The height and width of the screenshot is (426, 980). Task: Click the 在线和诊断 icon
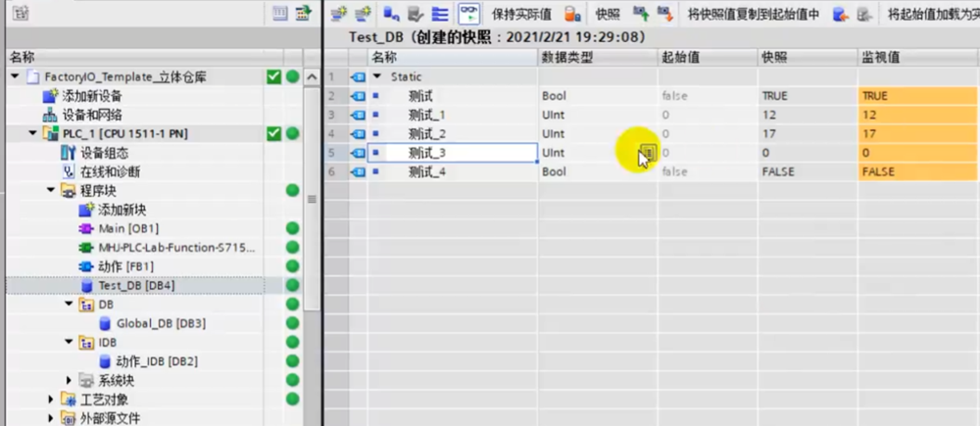[x=68, y=171]
